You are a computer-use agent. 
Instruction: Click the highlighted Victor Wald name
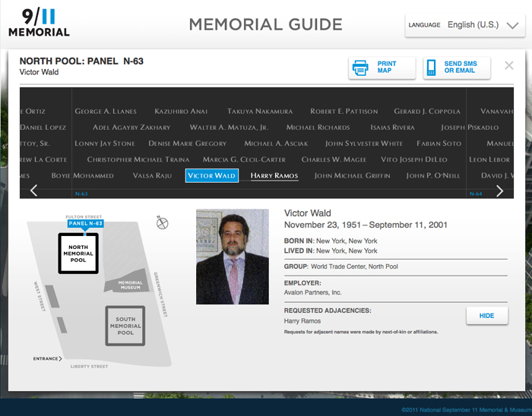[212, 175]
